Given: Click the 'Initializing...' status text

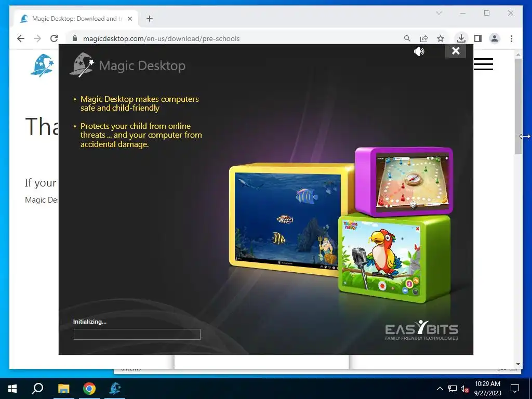Looking at the screenshot, I should click(90, 322).
